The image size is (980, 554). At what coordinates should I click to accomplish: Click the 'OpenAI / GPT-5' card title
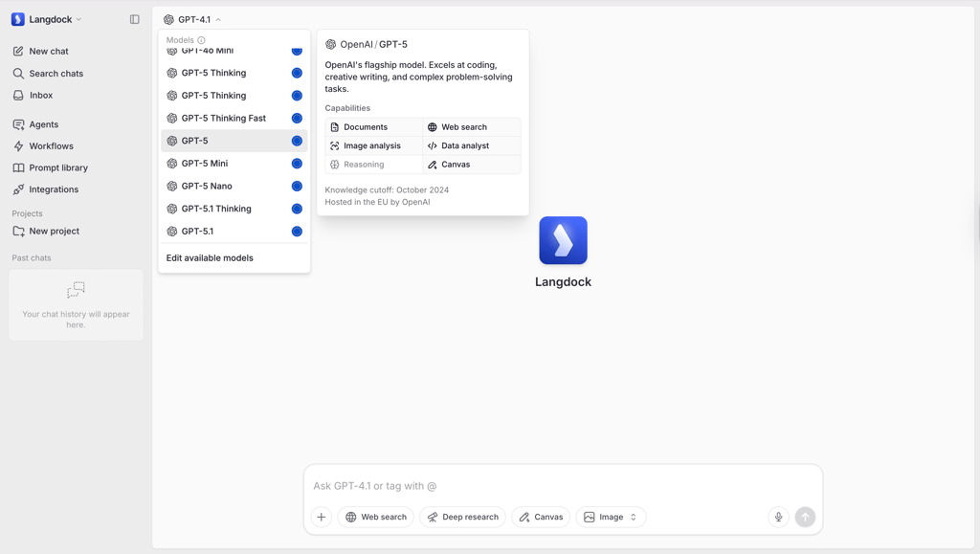pyautogui.click(x=374, y=44)
